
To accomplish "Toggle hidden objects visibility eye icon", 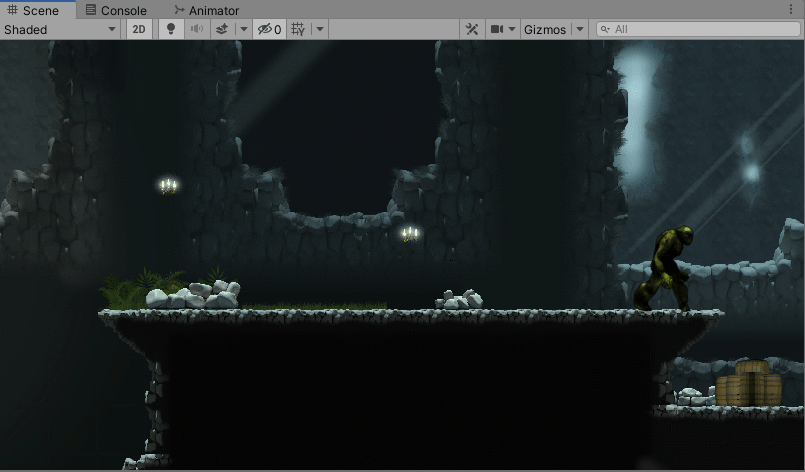I will pyautogui.click(x=269, y=29).
